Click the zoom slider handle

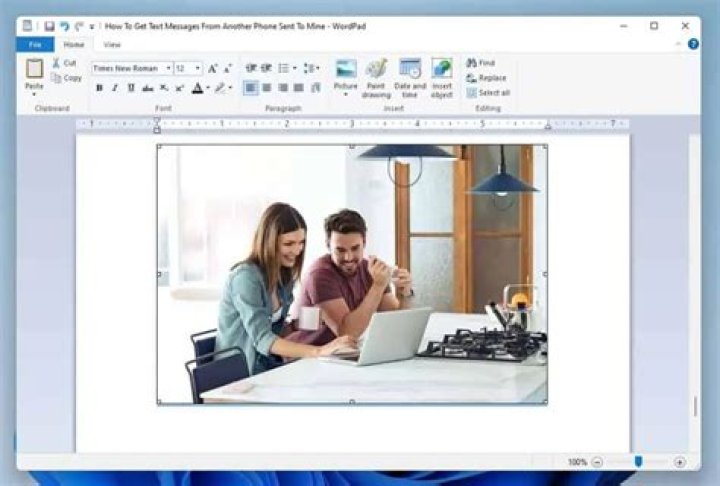click(x=638, y=461)
